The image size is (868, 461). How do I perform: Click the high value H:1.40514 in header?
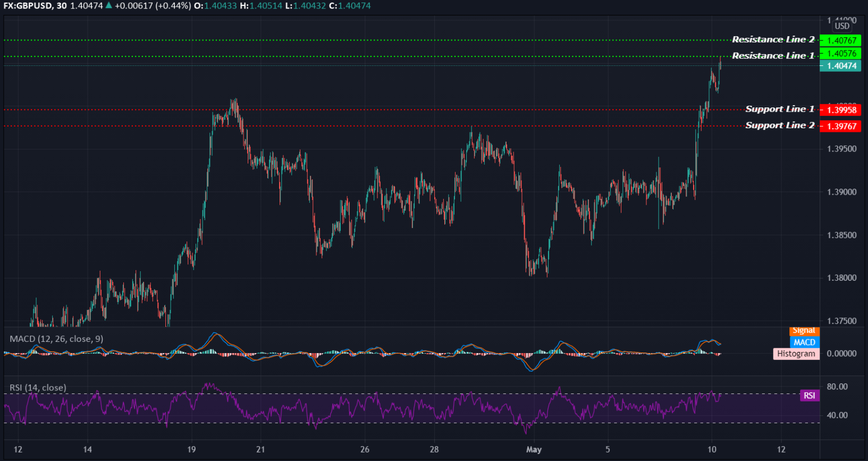[262, 6]
